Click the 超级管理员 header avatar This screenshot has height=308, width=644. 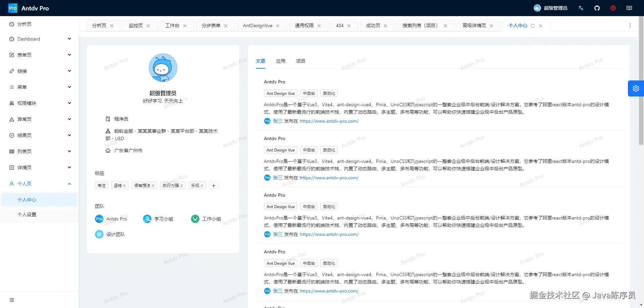[x=537, y=8]
